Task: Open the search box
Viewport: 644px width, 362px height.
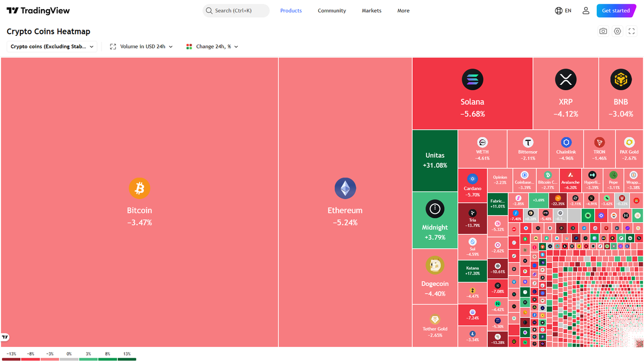Action: (x=236, y=11)
